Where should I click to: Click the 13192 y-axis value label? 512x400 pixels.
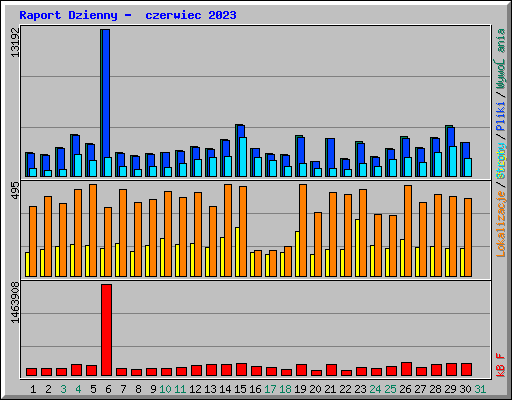(x=15, y=43)
